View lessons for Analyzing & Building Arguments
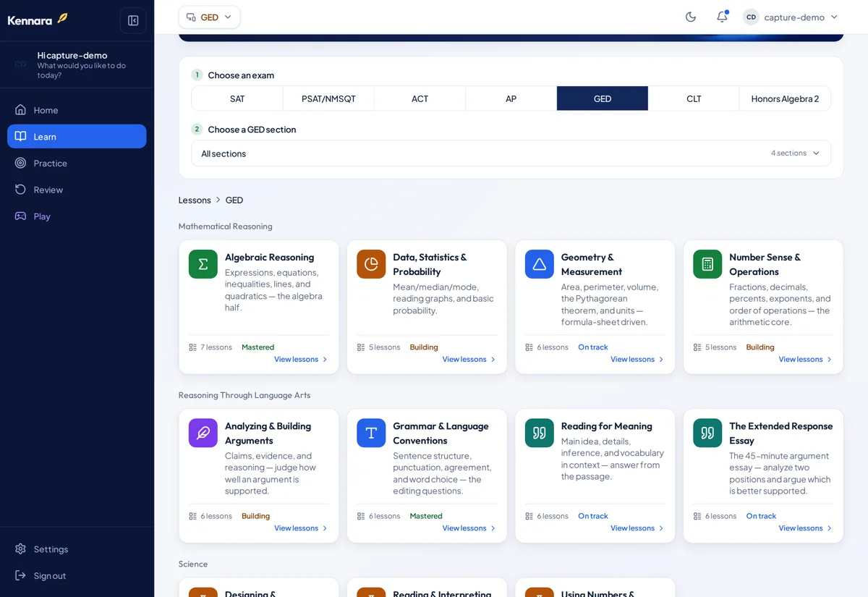This screenshot has height=597, width=868. click(x=301, y=528)
